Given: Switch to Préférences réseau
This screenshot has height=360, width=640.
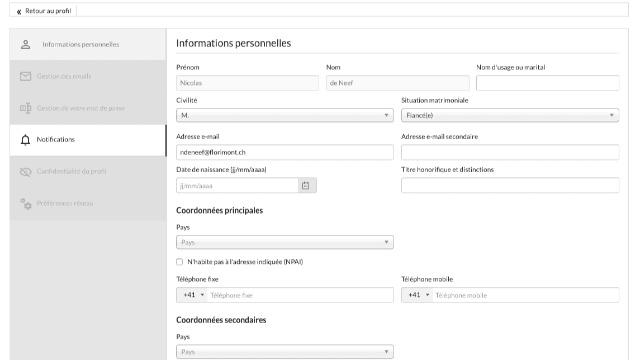Looking at the screenshot, I should [88, 204].
